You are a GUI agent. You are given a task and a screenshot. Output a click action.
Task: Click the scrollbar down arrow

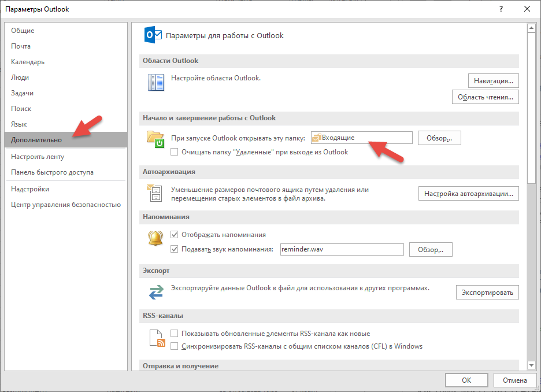(531, 365)
